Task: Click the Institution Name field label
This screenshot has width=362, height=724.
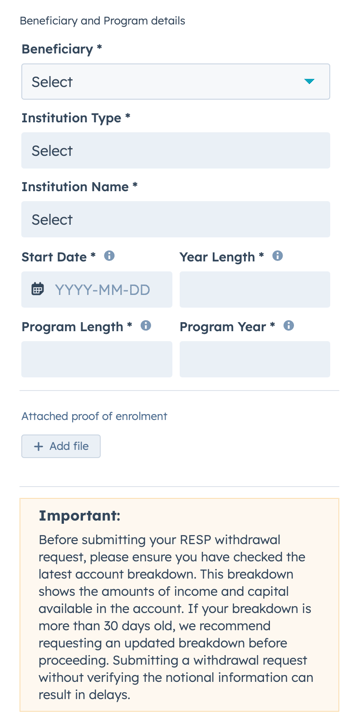Action: [x=79, y=187]
